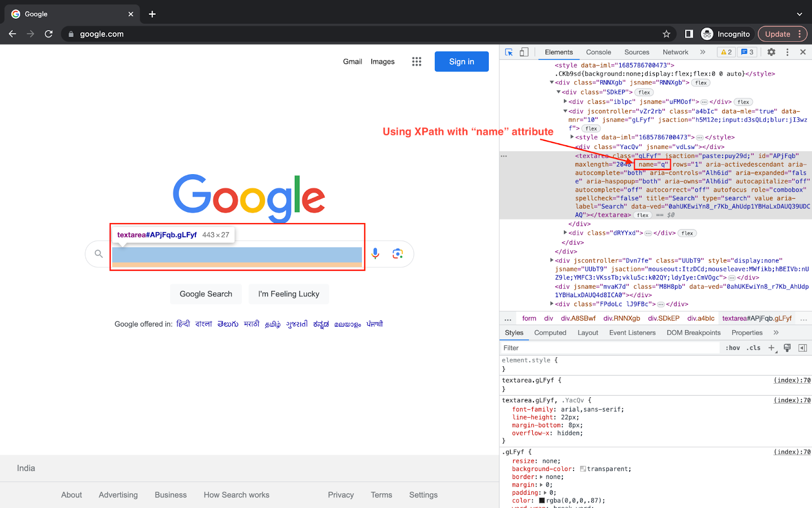Open DevTools settings gear
The height and width of the screenshot is (508, 812).
tap(771, 52)
